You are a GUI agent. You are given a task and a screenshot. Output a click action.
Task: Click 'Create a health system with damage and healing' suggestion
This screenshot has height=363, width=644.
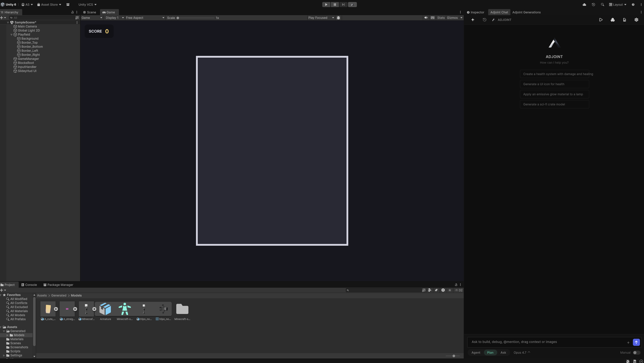tap(555, 74)
